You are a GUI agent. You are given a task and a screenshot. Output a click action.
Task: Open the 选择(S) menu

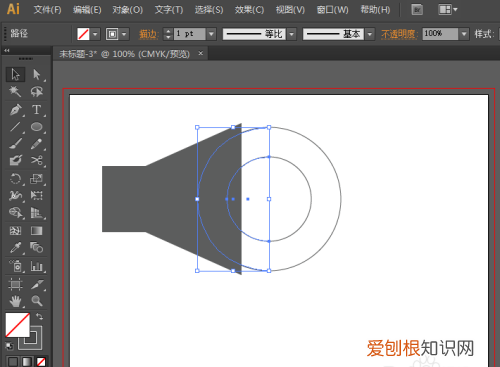coord(209,10)
